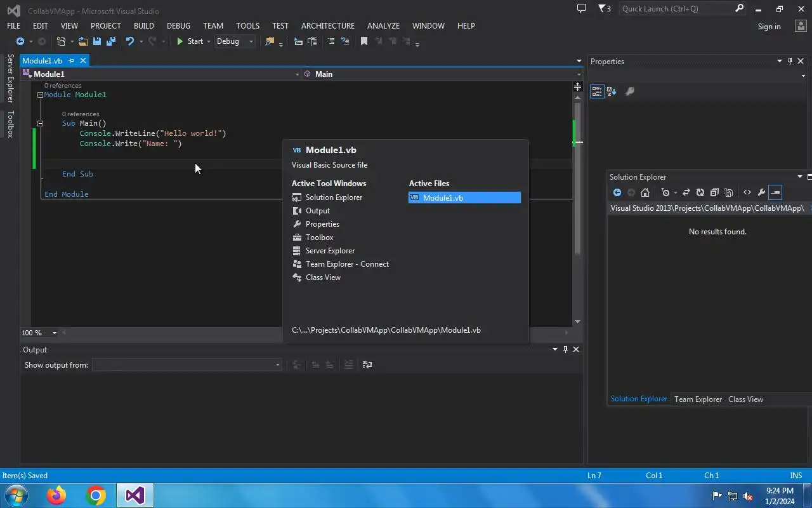The height and width of the screenshot is (508, 812).
Task: Open the Toolbox side tab
Action: pyautogui.click(x=10, y=124)
